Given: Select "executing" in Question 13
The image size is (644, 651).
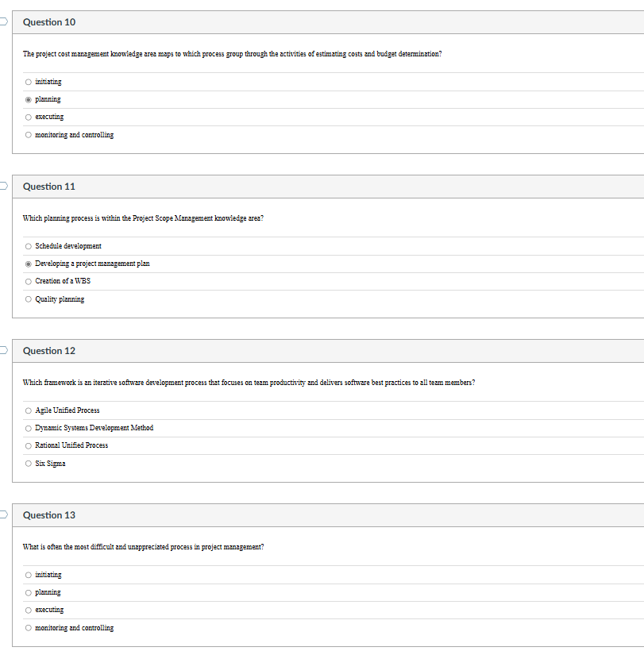Looking at the screenshot, I should point(28,609).
